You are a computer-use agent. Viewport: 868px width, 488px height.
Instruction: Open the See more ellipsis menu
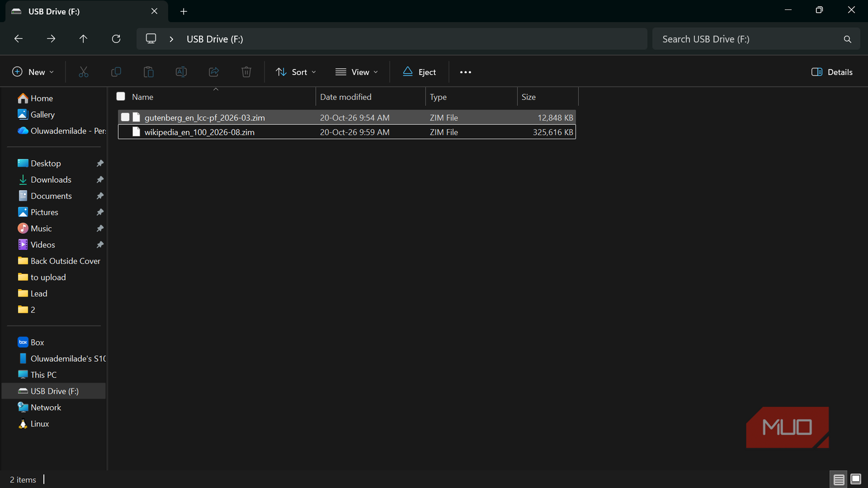click(465, 72)
